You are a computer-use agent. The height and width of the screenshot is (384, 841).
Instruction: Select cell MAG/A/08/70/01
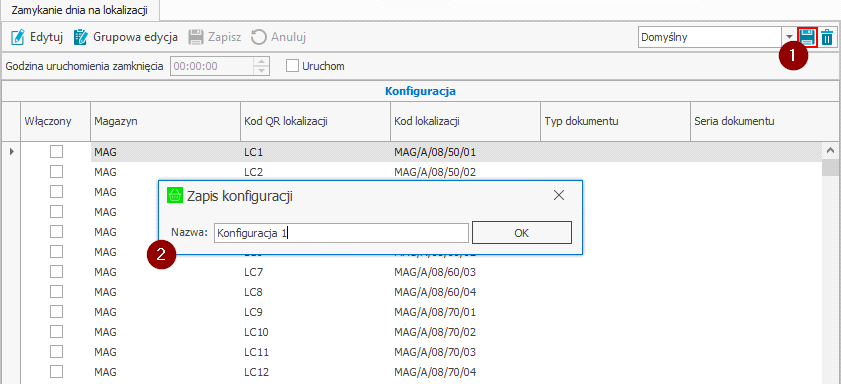[x=465, y=312]
